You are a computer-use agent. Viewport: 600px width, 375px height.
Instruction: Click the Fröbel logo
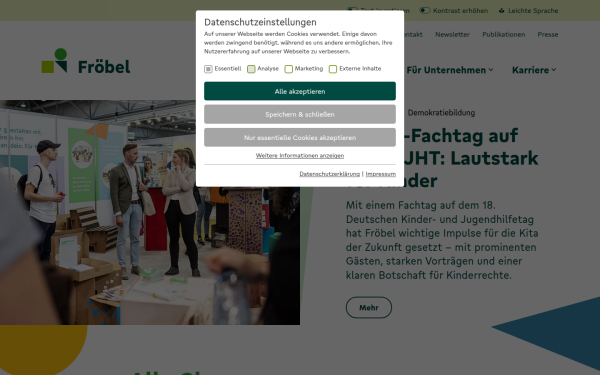(x=86, y=61)
